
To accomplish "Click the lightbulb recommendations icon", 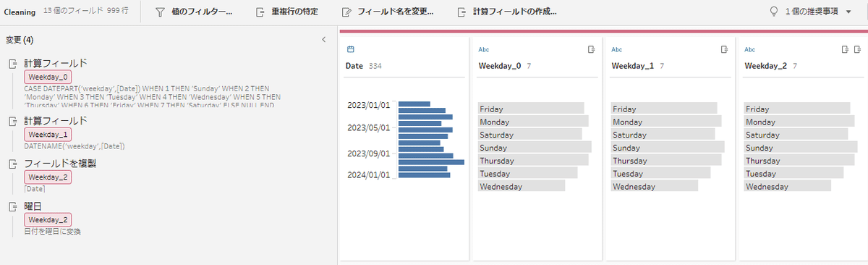I will pos(774,12).
